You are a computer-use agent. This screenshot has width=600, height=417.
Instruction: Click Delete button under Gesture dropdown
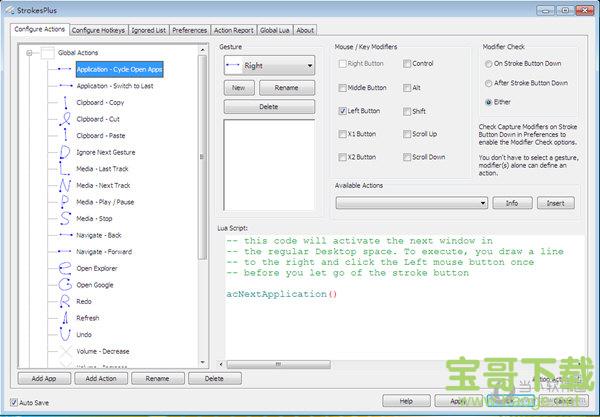pyautogui.click(x=269, y=107)
